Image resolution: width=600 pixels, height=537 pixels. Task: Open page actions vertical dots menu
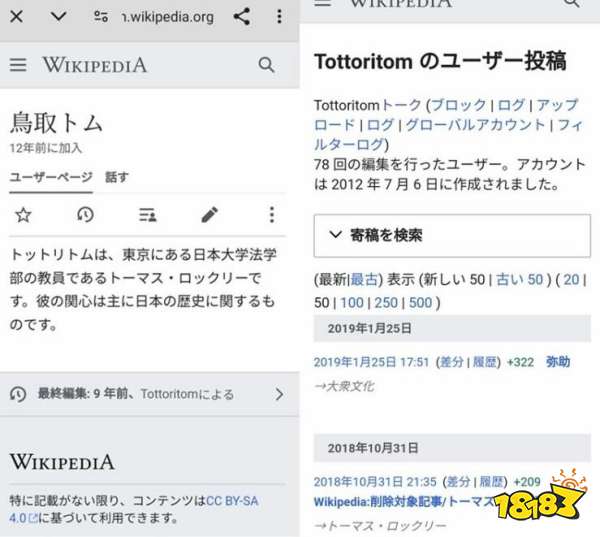click(272, 215)
